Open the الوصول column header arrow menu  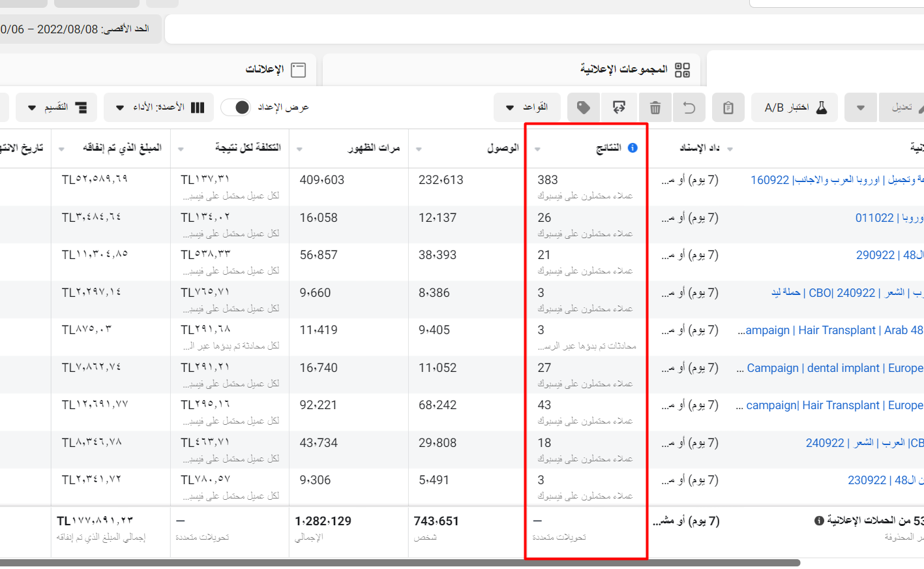tap(419, 149)
